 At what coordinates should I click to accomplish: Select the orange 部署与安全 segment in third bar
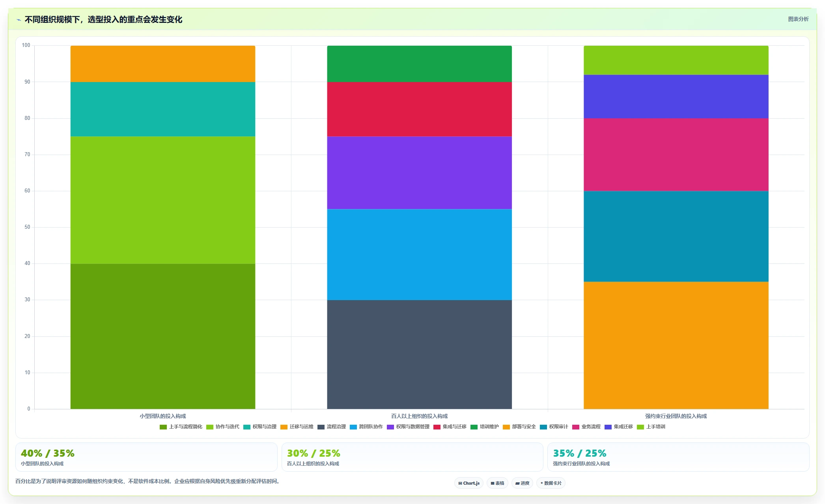pos(676,345)
